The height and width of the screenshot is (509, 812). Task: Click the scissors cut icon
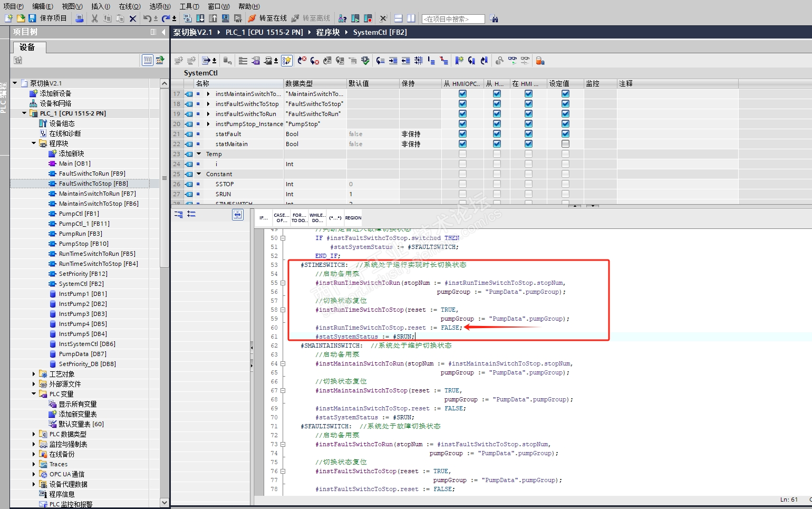point(94,18)
